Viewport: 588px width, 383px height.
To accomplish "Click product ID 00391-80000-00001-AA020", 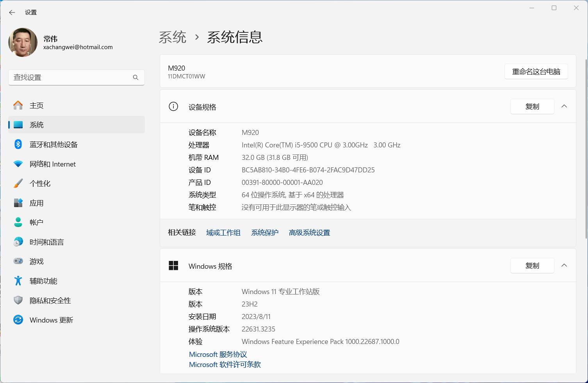I will [x=282, y=183].
